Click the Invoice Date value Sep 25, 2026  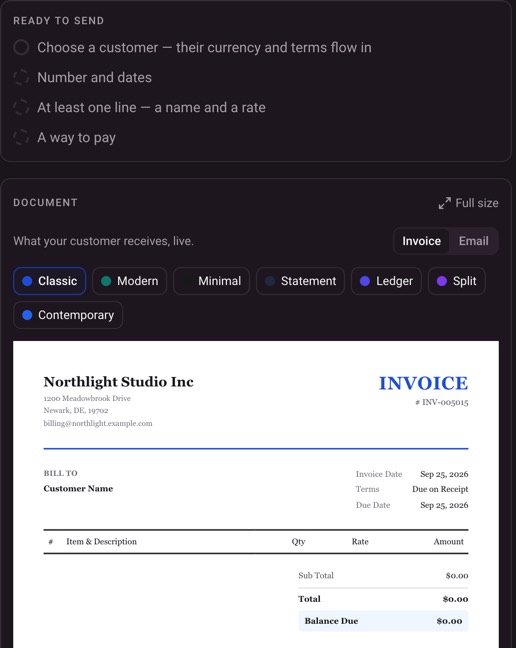click(444, 474)
